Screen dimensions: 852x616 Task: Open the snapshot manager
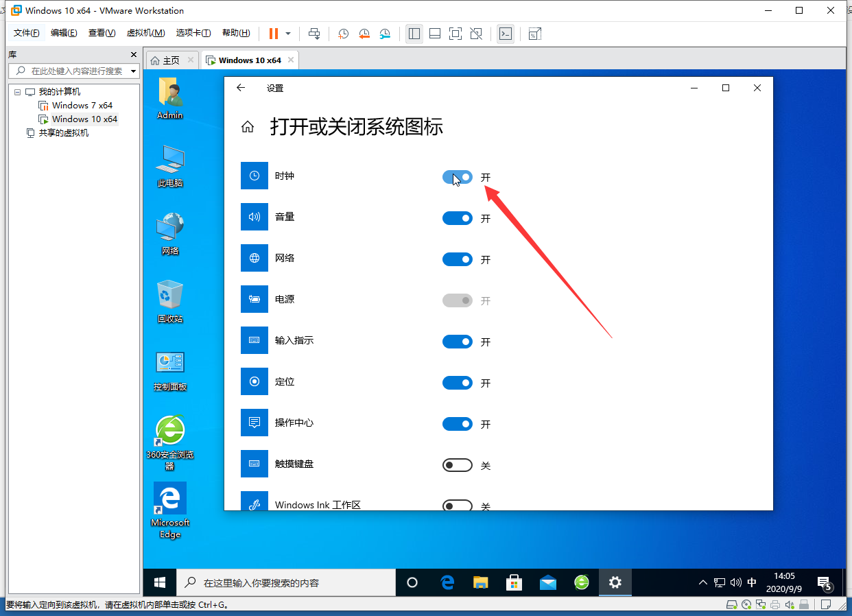(x=386, y=33)
